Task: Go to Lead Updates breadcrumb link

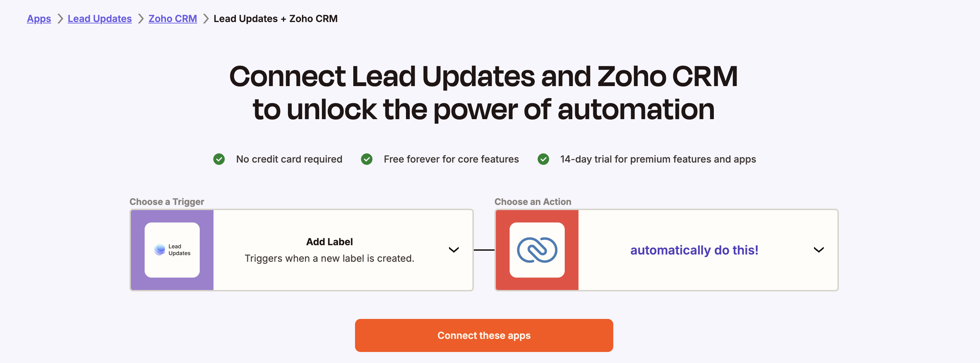Action: click(100, 19)
